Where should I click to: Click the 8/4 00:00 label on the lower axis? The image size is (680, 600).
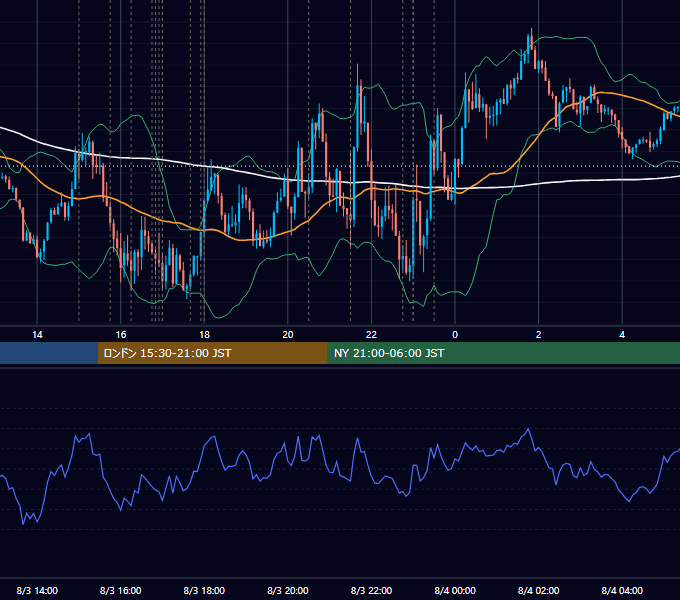pos(455,590)
